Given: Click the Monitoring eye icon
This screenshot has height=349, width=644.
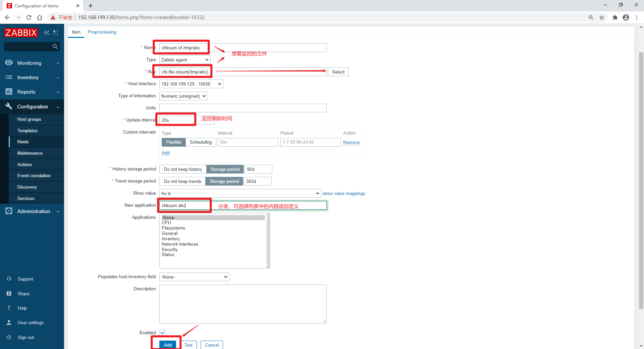Looking at the screenshot, I should 9,63.
